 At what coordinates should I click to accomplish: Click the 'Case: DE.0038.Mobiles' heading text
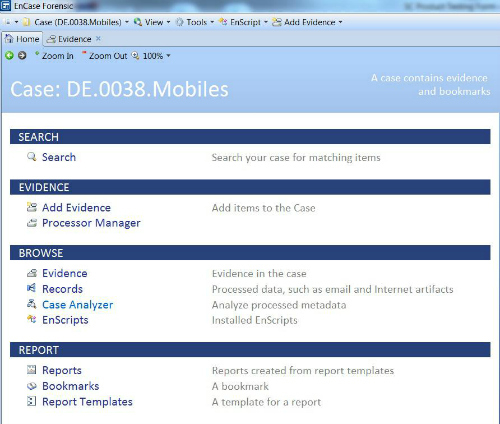click(119, 89)
